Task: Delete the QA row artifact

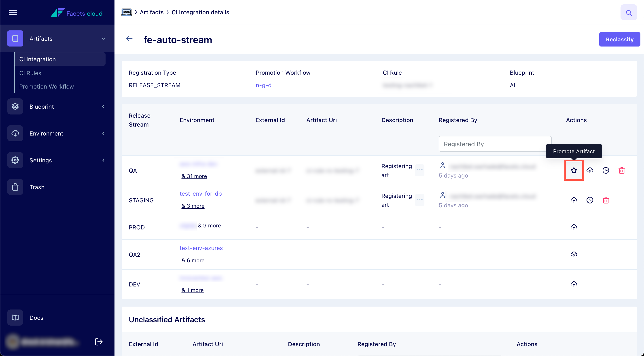Action: pos(622,170)
